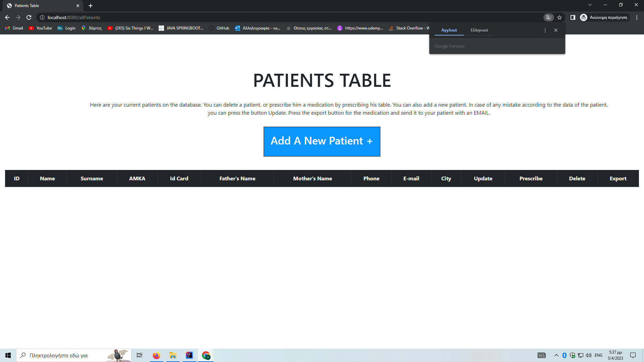Image resolution: width=644 pixels, height=362 pixels.
Task: Open Translate popup options menu
Action: tap(545, 30)
